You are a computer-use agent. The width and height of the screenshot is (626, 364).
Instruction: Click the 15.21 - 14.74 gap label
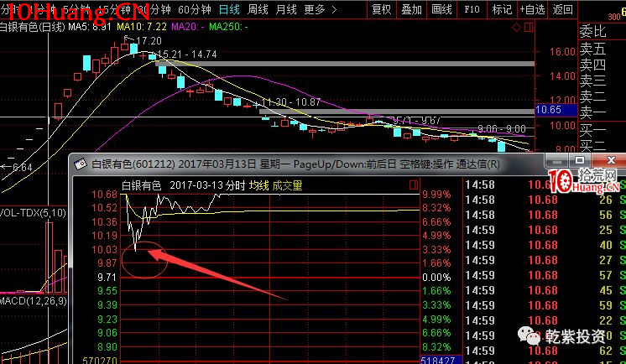point(187,55)
